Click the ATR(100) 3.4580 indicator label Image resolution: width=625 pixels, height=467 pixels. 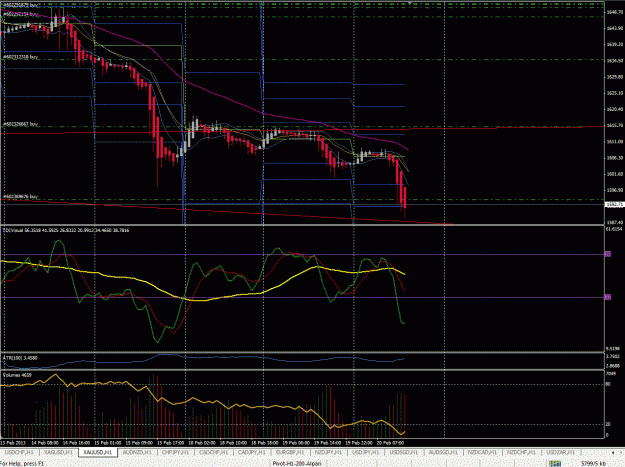pyautogui.click(x=20, y=358)
